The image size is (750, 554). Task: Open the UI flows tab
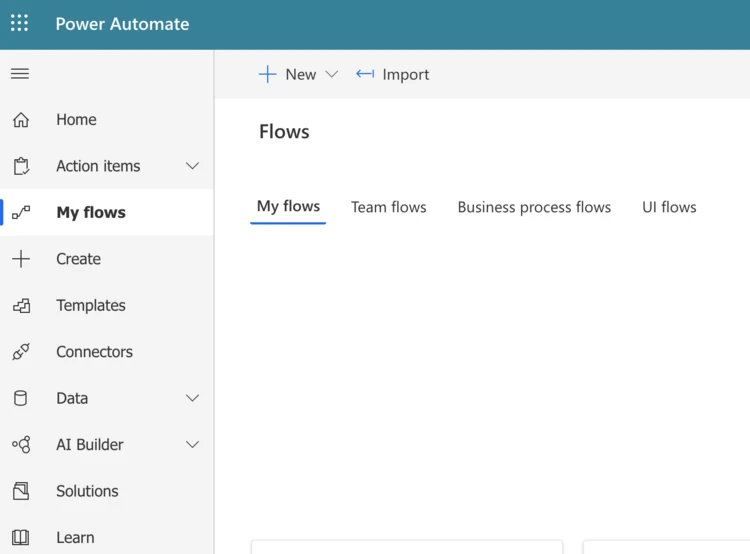tap(669, 207)
